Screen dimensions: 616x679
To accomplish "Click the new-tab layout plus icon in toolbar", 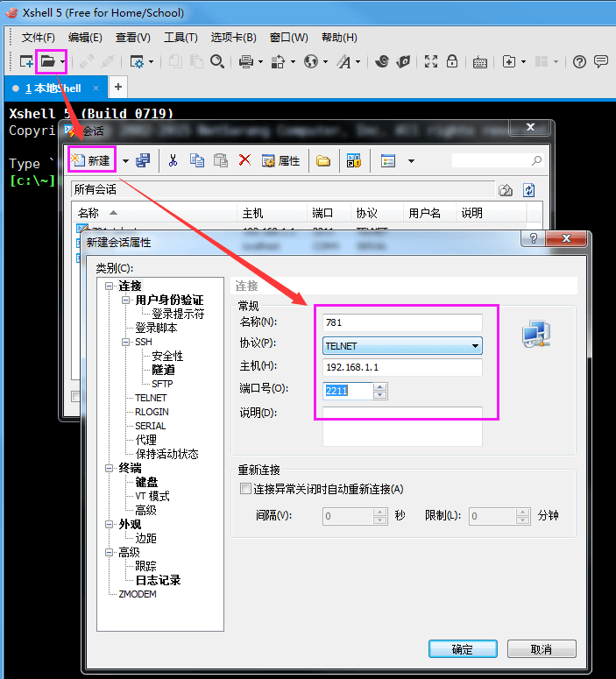I will click(509, 62).
